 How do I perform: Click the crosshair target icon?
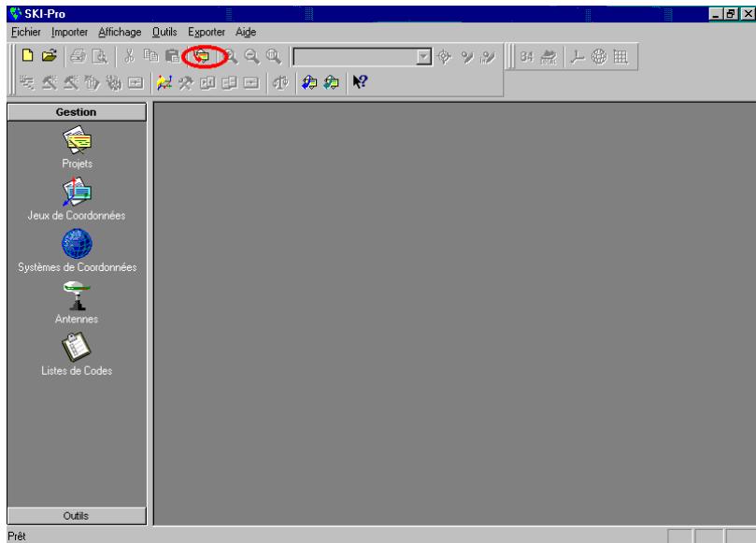[444, 57]
